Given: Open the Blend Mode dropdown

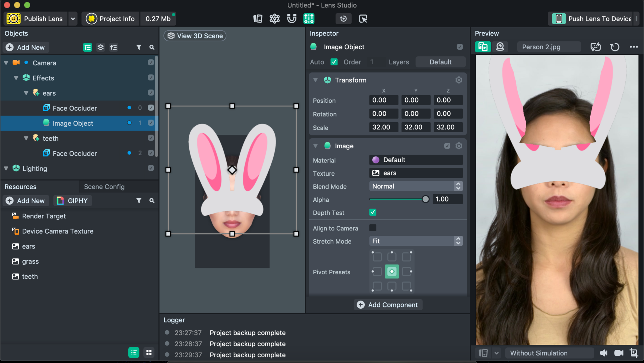Looking at the screenshot, I should (415, 186).
